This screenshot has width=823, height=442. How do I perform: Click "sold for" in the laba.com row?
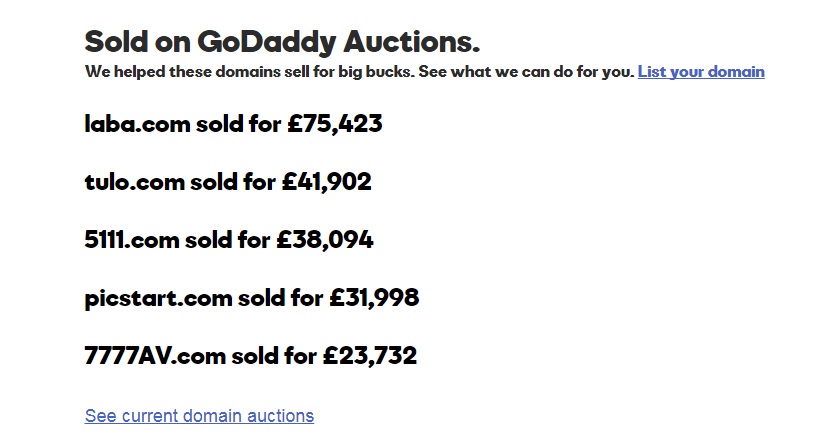click(239, 124)
